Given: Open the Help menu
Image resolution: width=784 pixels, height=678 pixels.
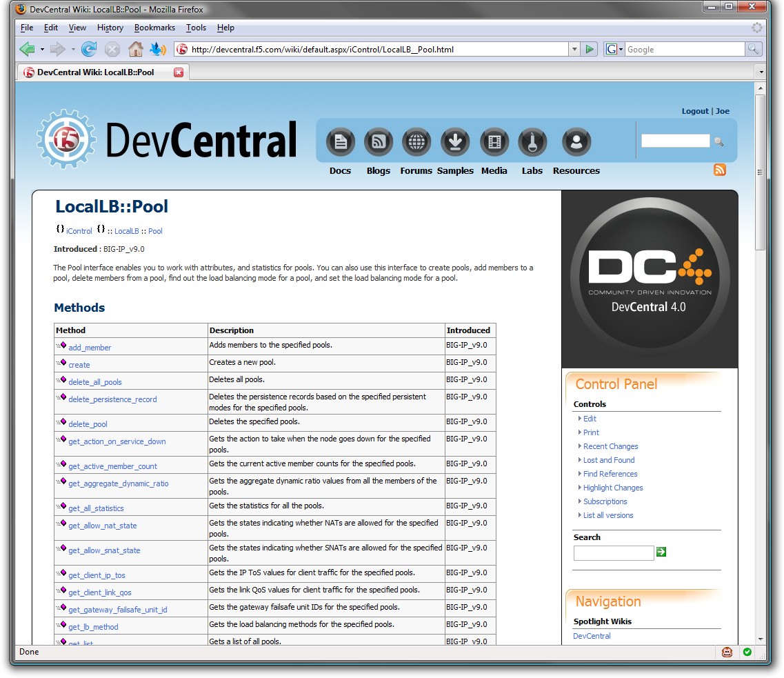Looking at the screenshot, I should pos(225,28).
